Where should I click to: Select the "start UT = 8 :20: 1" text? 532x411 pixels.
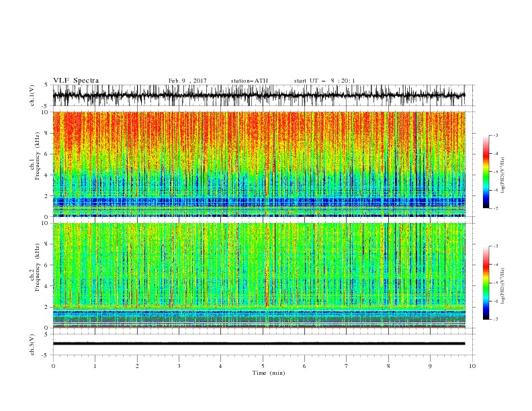coord(324,81)
